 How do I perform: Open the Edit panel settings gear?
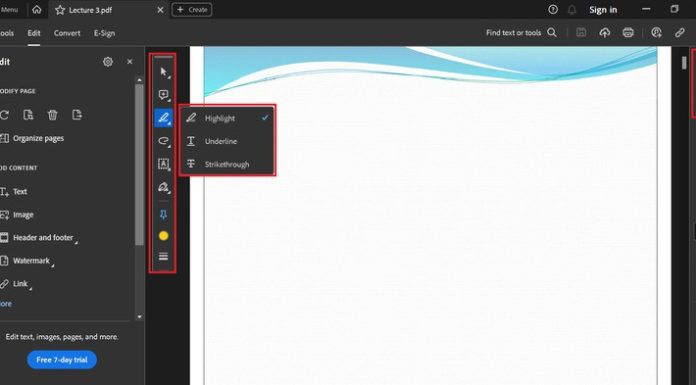tap(108, 62)
